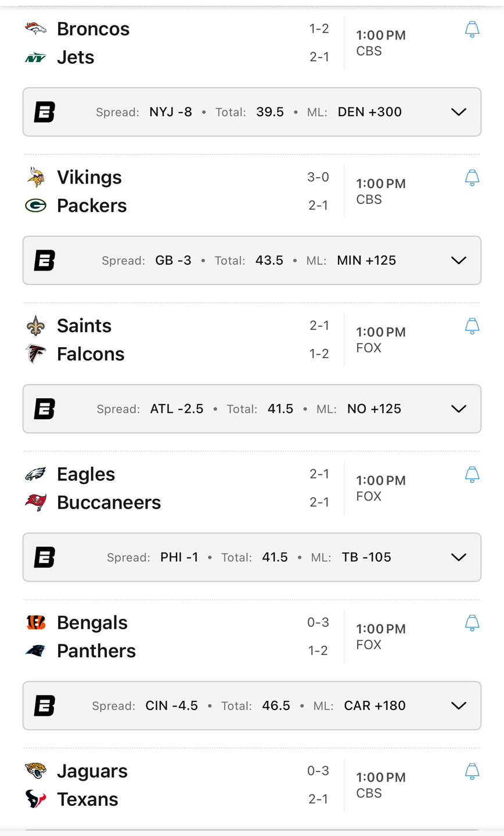Open the Eagles team row
This screenshot has width=504, height=836.
178,474
